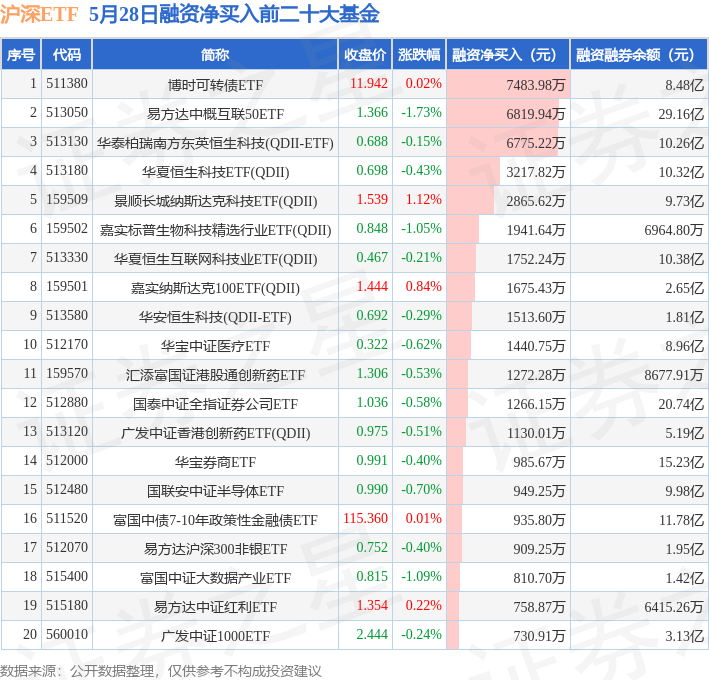The image size is (709, 680).
Task: Select 广发中证香港创新药ETF(QDII) name cell
Action: click(215, 433)
